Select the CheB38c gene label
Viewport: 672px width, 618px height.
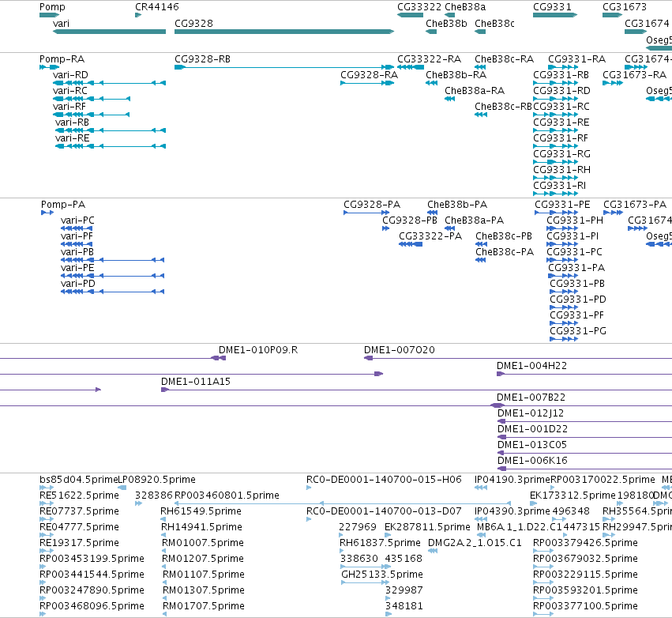pos(494,24)
